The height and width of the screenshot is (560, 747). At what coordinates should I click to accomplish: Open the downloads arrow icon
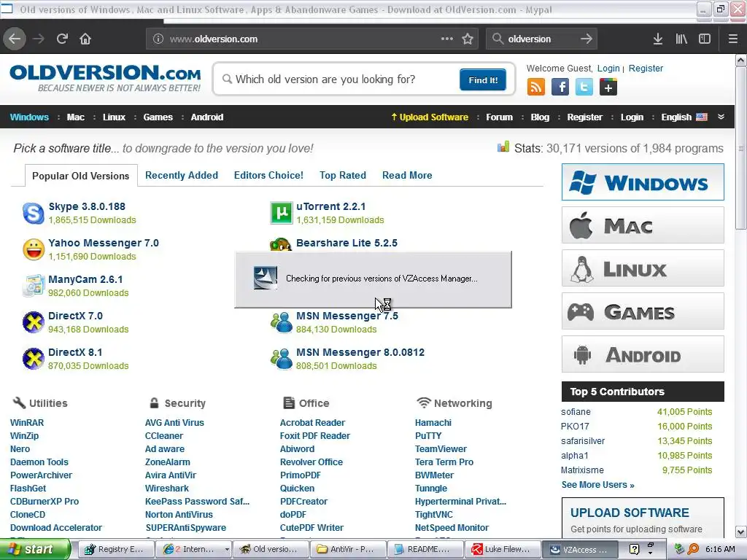click(658, 39)
